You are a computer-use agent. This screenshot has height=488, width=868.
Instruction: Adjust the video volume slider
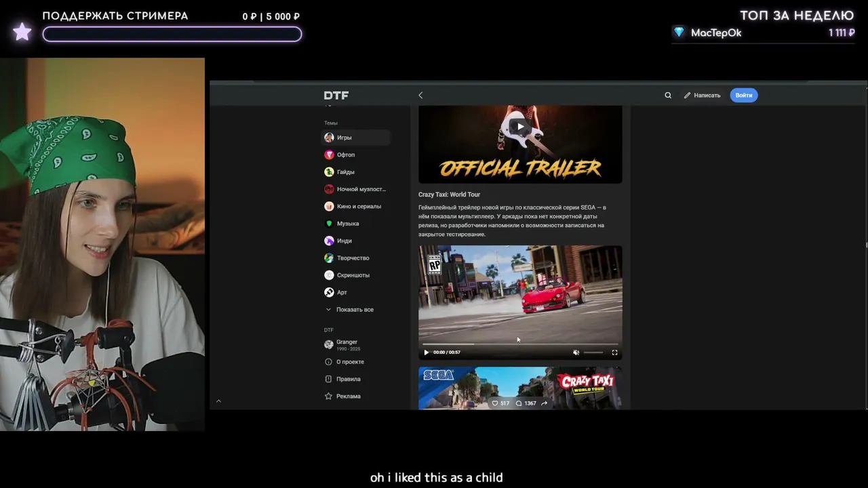coord(593,352)
